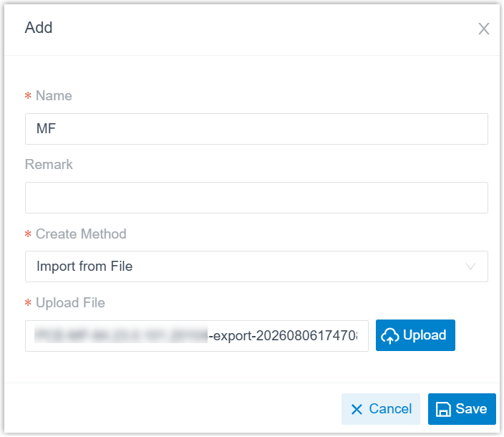Click the Add dialog title
Screen dimensions: 504x437
[39, 28]
